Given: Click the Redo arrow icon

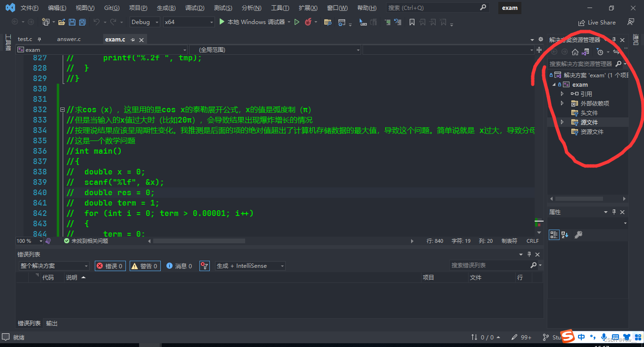Looking at the screenshot, I should point(113,22).
